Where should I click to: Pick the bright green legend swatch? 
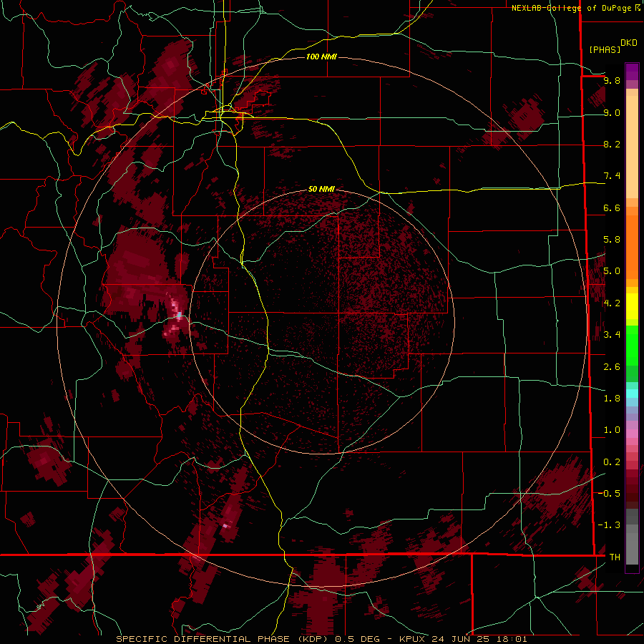tap(632, 346)
